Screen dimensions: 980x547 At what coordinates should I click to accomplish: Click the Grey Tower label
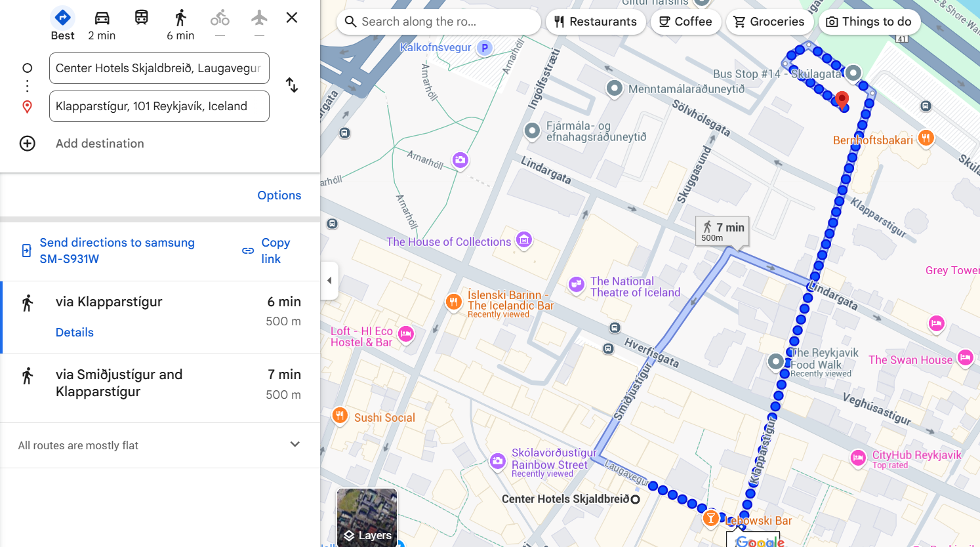(952, 270)
